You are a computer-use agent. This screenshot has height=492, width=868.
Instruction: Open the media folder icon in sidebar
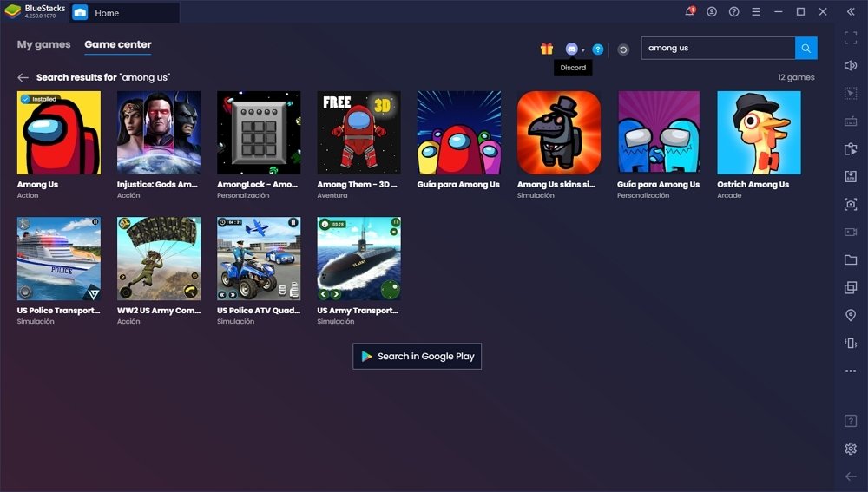click(851, 259)
